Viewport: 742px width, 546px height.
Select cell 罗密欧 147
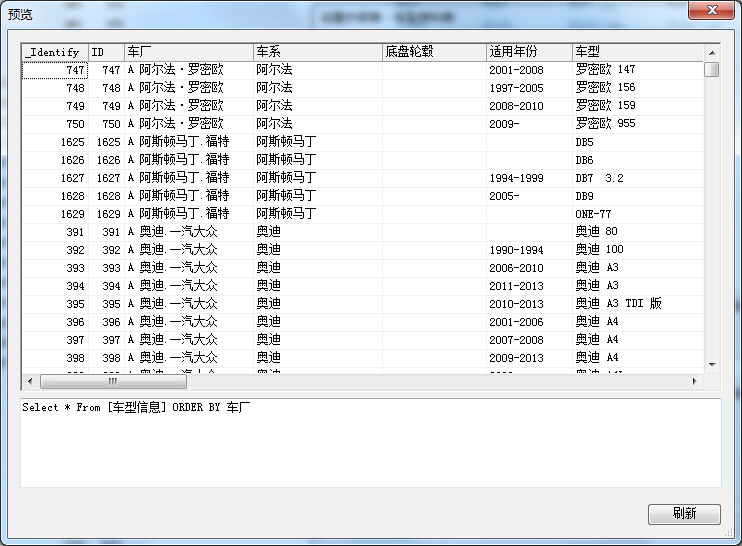point(638,70)
